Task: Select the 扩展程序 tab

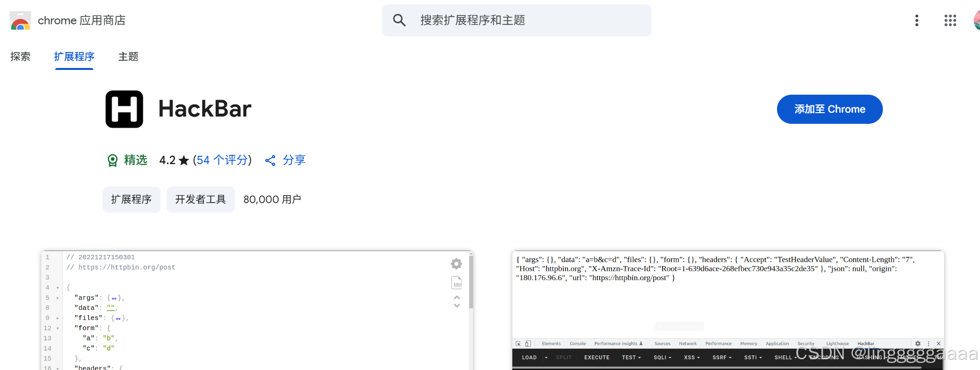Action: (74, 57)
